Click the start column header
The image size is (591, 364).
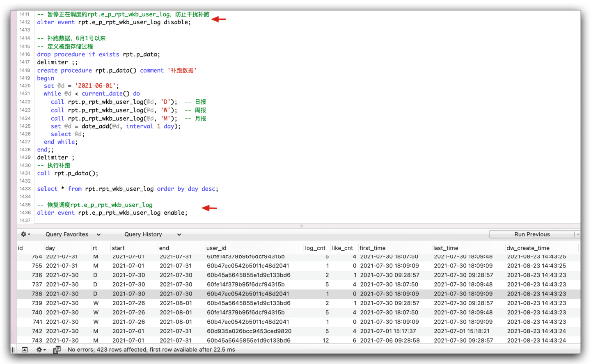134,248
